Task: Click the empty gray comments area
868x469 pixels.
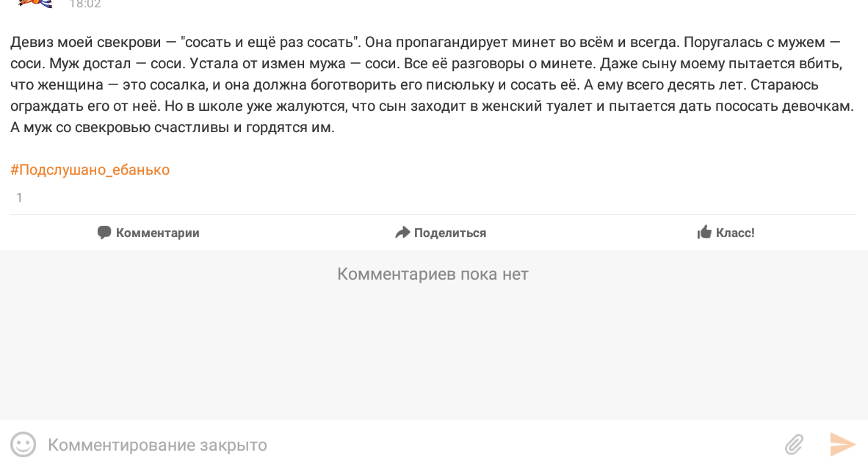Action: coord(433,354)
